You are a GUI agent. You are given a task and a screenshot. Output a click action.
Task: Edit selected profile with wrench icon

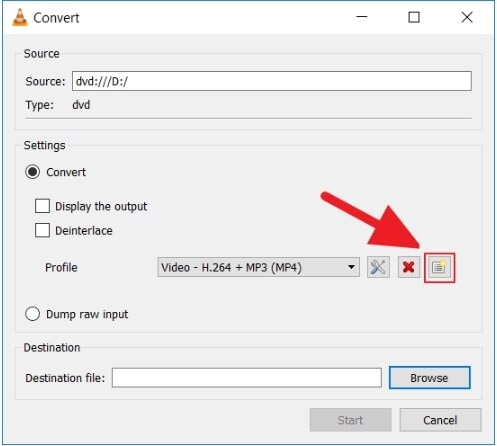point(378,267)
